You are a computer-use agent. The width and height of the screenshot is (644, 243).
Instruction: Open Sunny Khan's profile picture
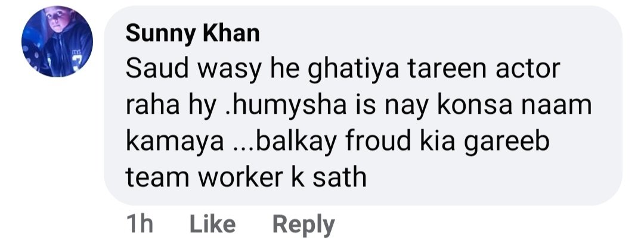(x=57, y=42)
